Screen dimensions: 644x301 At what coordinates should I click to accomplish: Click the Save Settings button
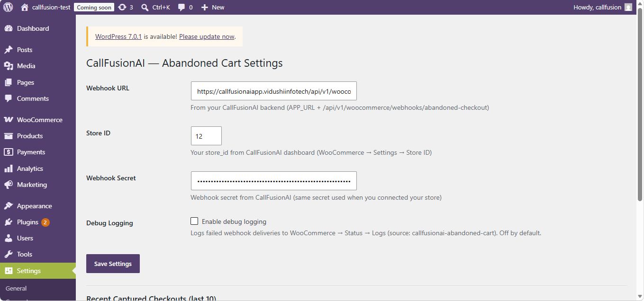[113, 264]
